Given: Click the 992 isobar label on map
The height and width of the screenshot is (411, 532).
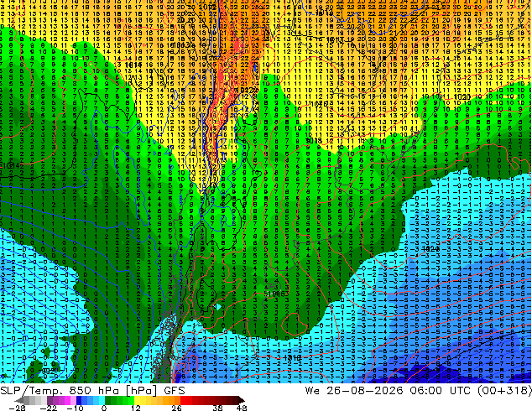Looking at the screenshot, I should [50, 372].
